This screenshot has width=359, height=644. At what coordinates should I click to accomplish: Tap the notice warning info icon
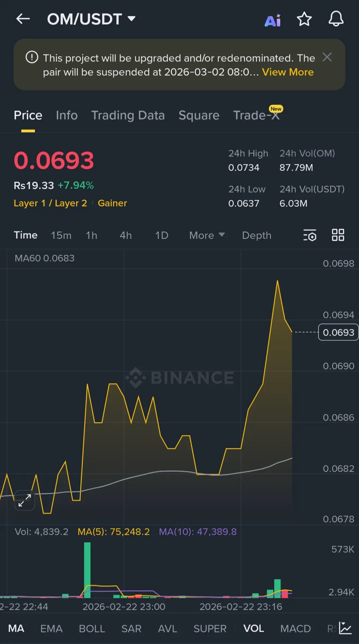[32, 57]
